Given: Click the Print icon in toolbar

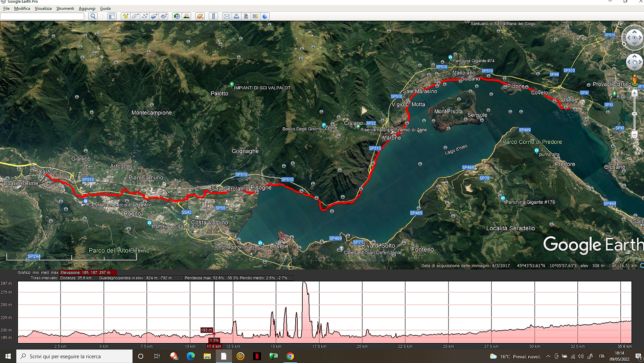Looking at the screenshot, I should [x=236, y=16].
